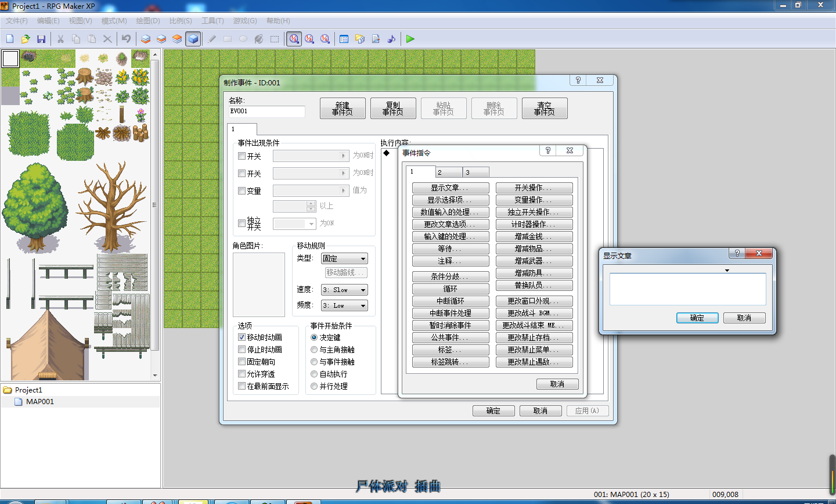
Task: Switch to tab 3 of 事件指令
Action: (x=476, y=172)
